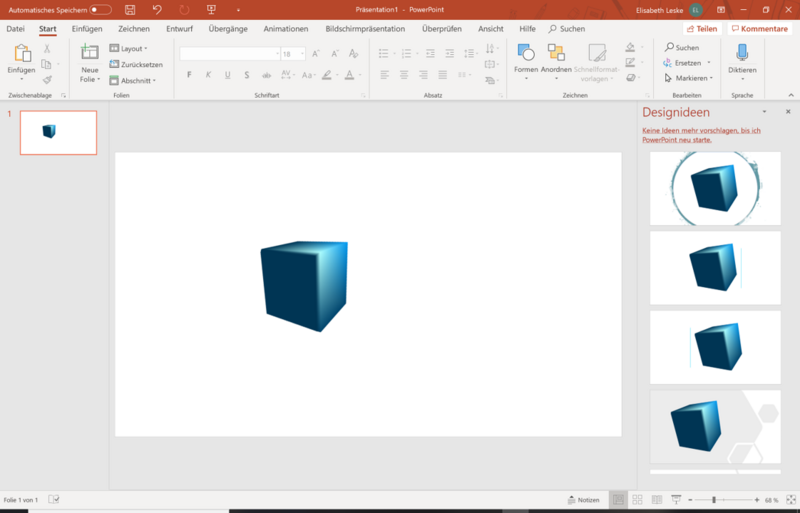
Task: Open the Formen shapes gallery
Action: tap(526, 54)
